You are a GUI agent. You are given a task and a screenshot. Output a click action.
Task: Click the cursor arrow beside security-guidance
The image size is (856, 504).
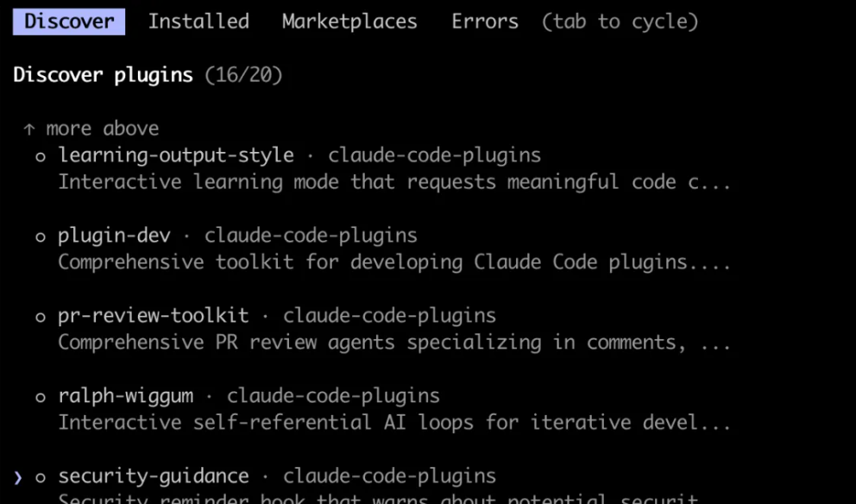click(x=18, y=477)
